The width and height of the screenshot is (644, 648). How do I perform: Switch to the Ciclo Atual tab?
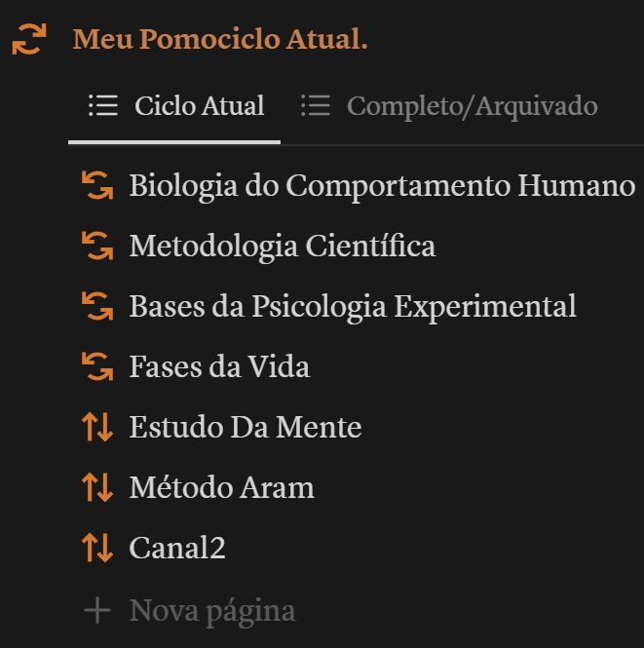[x=176, y=106]
